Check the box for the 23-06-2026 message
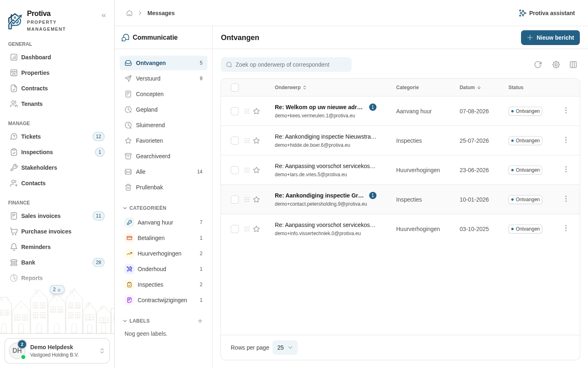This screenshot has width=588, height=368. [x=235, y=170]
